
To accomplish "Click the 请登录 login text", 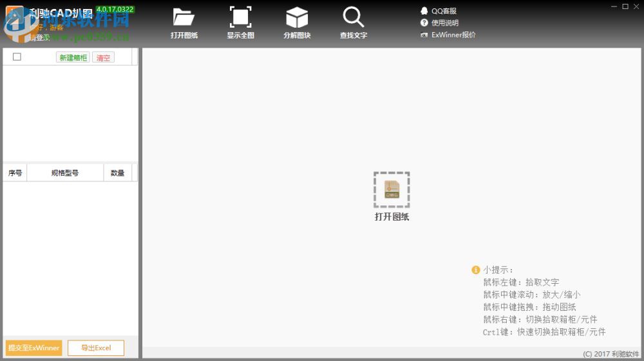I will coord(40,38).
